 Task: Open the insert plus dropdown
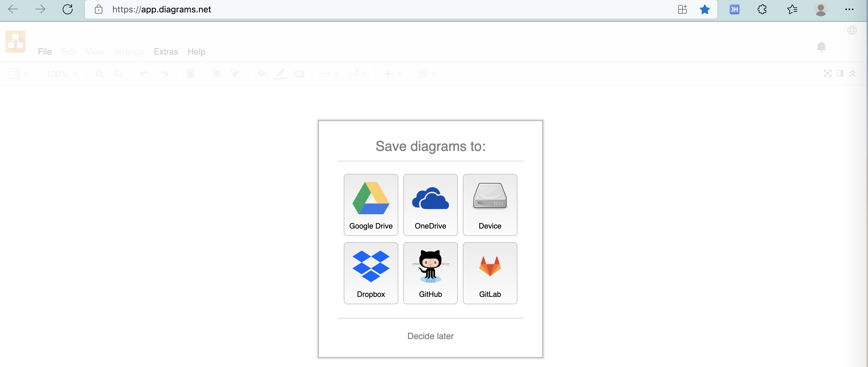[392, 74]
